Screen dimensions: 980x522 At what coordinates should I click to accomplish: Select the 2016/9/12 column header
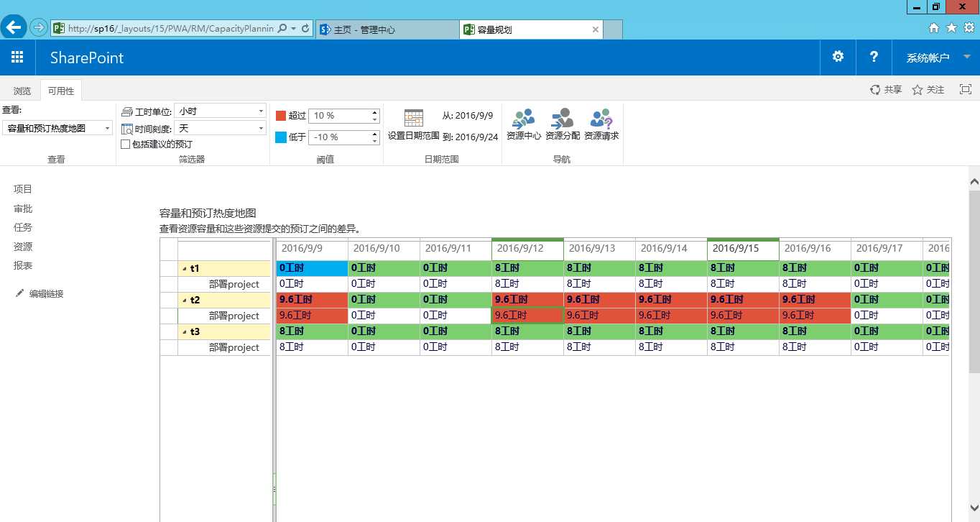pyautogui.click(x=527, y=248)
